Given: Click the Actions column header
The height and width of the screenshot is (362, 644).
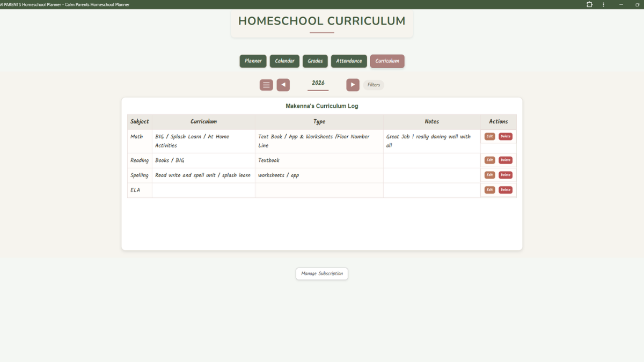Looking at the screenshot, I should [499, 122].
